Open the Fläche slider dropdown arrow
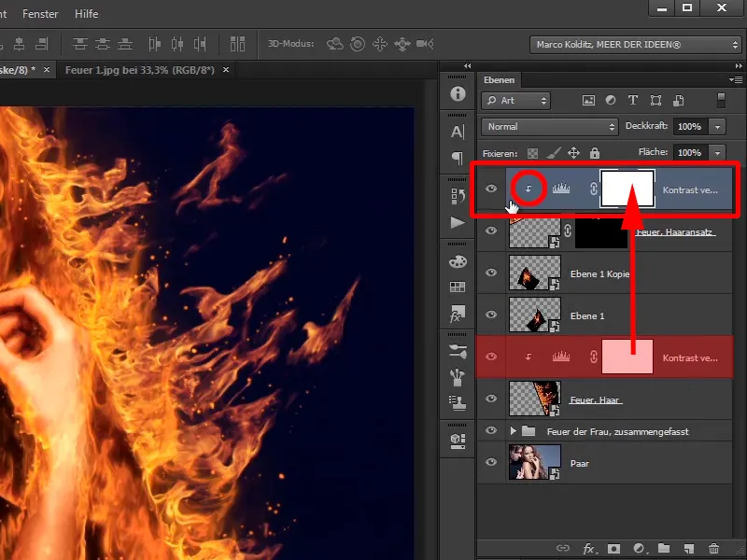This screenshot has width=747, height=560. pyautogui.click(x=717, y=152)
